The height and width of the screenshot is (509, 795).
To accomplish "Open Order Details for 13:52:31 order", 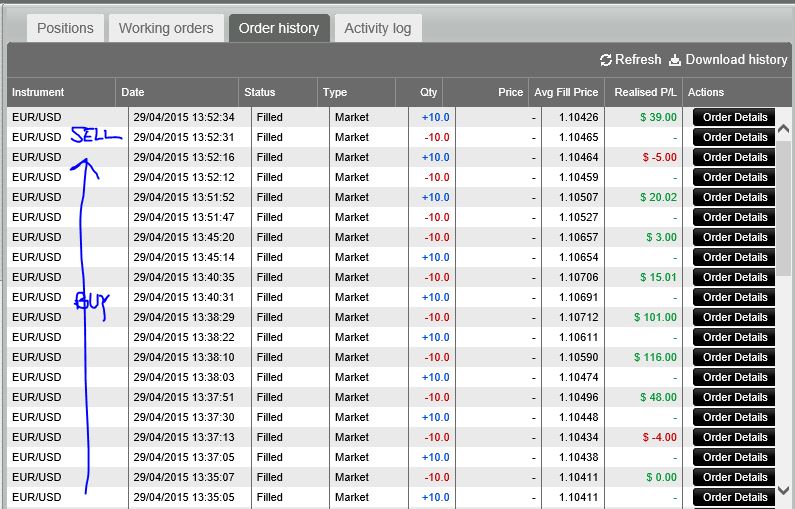I will pyautogui.click(x=734, y=137).
